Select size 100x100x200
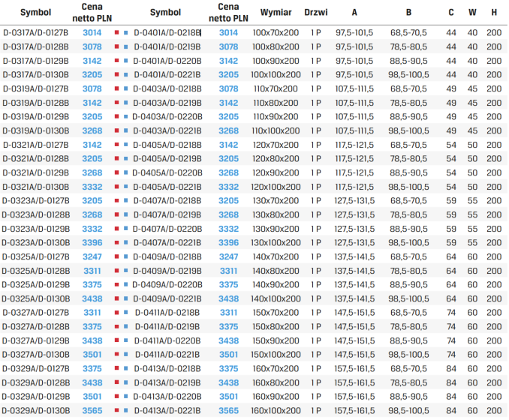Image resolution: width=509 pixels, height=420 pixels. (x=276, y=75)
